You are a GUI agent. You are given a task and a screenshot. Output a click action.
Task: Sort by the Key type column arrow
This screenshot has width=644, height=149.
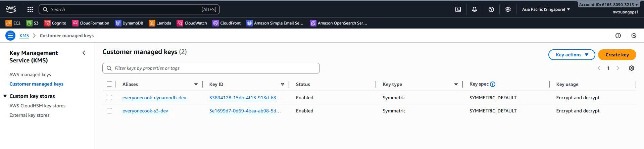tap(456, 84)
